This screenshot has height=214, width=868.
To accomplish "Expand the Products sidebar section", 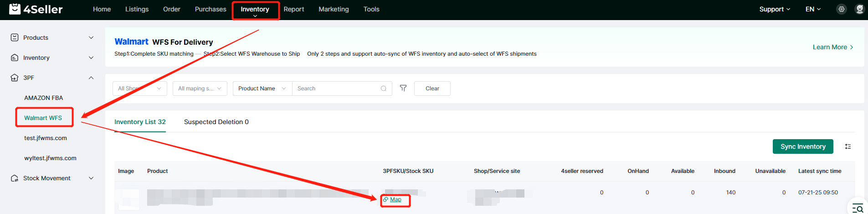I will coord(91,37).
